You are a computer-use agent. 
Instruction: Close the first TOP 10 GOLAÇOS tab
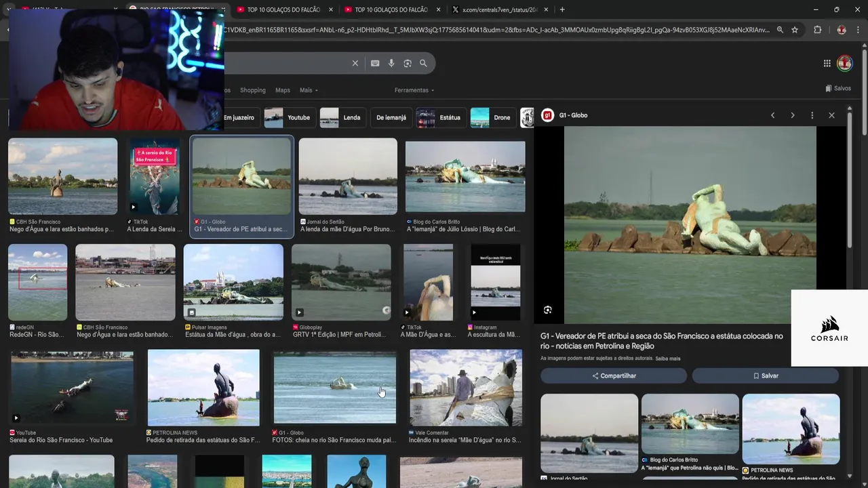coord(331,9)
